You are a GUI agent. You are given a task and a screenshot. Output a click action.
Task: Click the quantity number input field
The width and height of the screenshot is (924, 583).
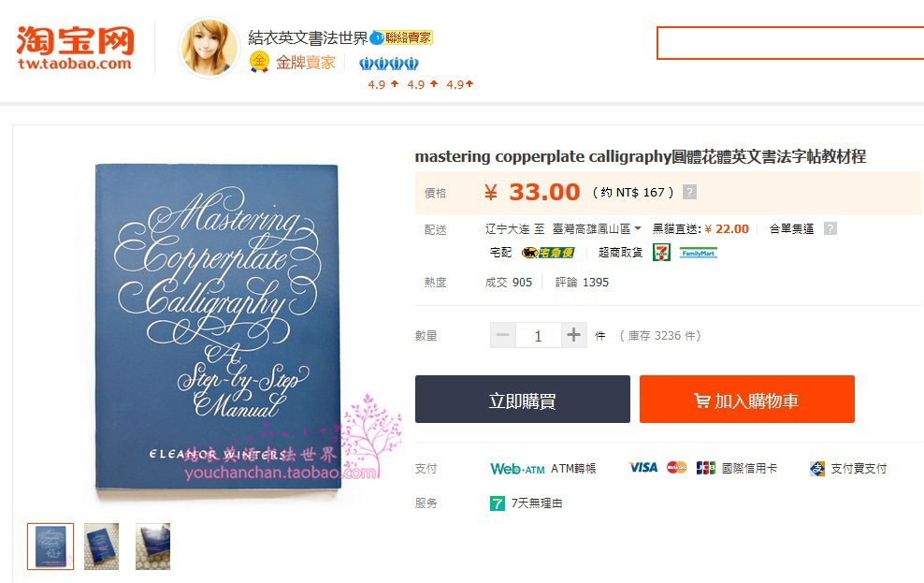coord(539,335)
